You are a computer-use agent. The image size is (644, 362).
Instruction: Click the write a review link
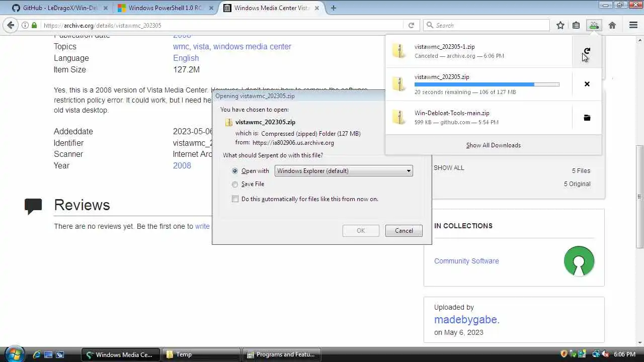(202, 226)
